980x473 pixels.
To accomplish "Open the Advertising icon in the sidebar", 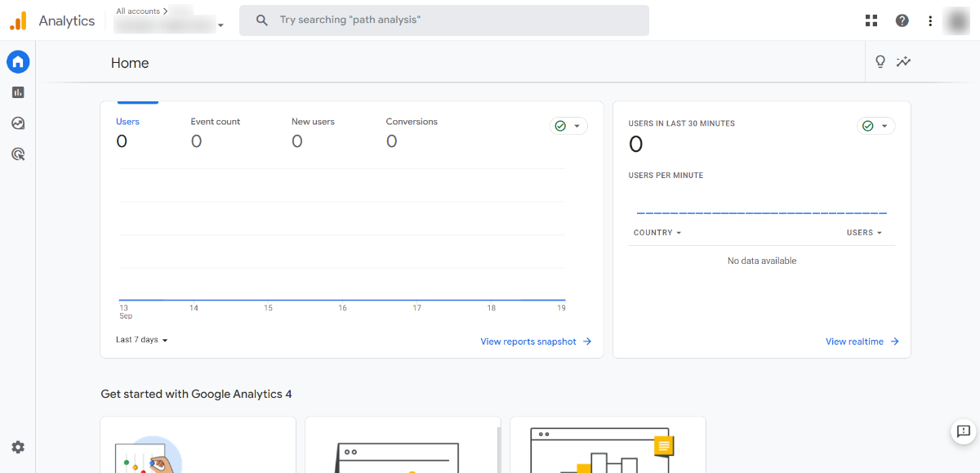I will coord(18,154).
